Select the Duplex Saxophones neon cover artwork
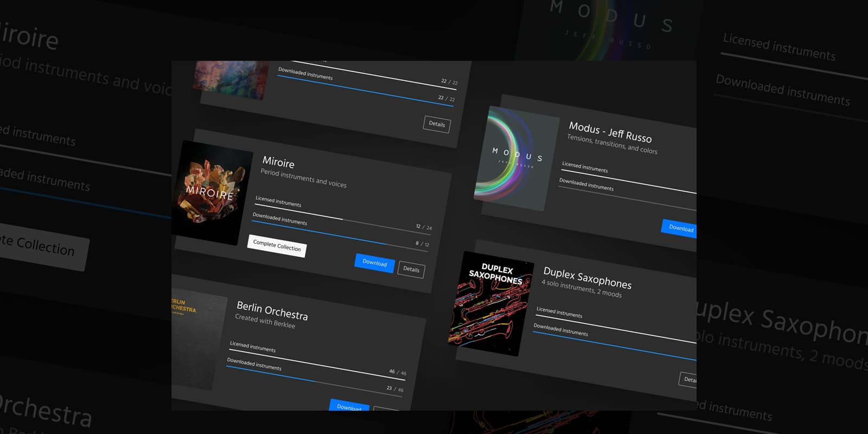The width and height of the screenshot is (868, 434). (x=491, y=304)
